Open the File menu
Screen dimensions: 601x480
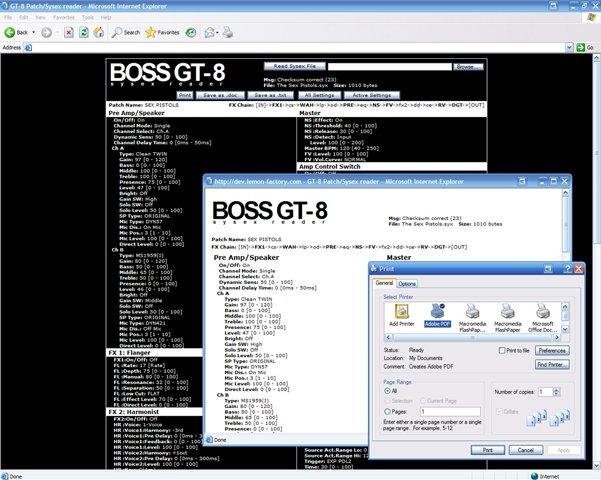[x=8, y=17]
